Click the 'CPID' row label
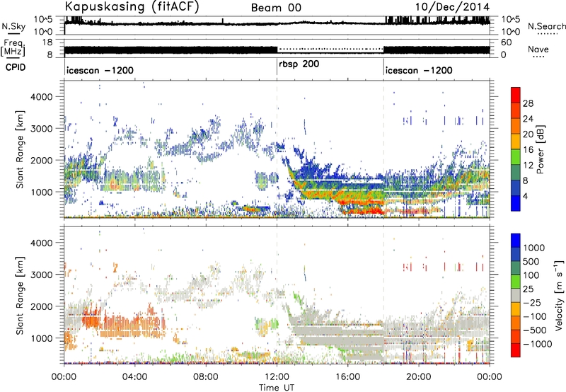 tap(16, 67)
